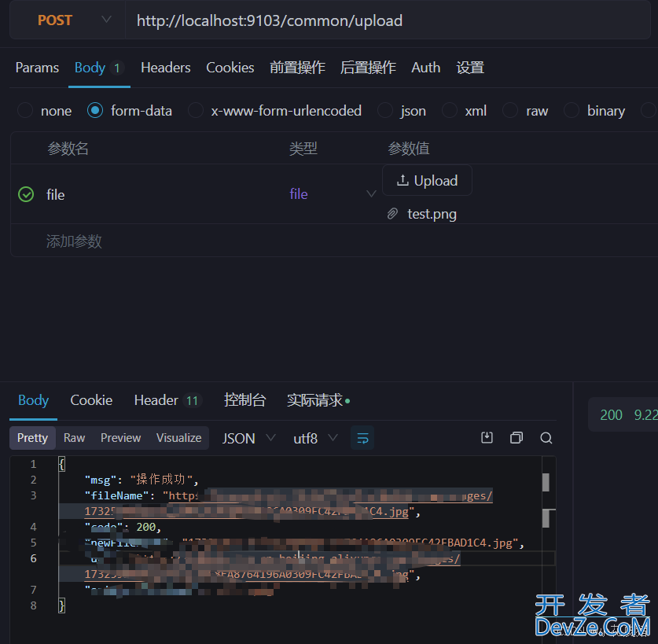
Task: Switch to the Params tab
Action: click(x=37, y=68)
